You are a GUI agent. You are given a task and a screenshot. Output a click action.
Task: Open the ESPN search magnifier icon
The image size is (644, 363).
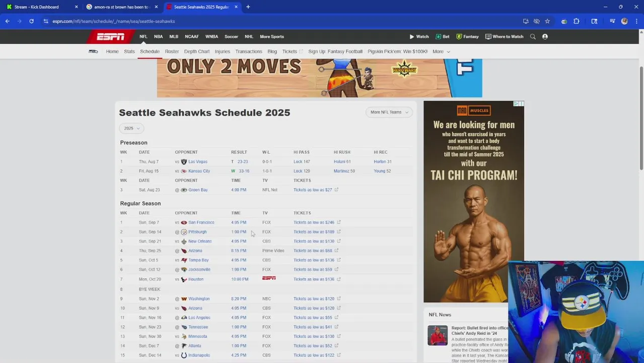tap(533, 36)
